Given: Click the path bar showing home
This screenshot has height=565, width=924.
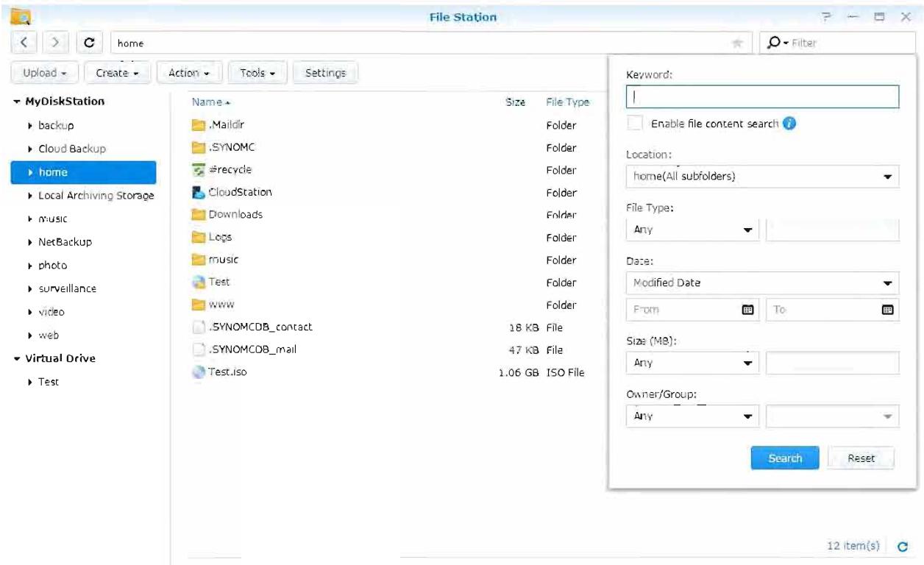Looking at the screenshot, I should pyautogui.click(x=430, y=43).
